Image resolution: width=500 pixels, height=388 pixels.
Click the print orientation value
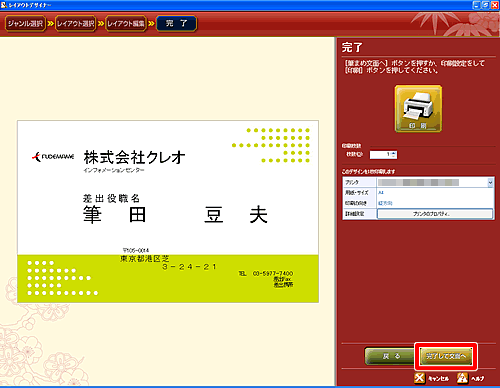coord(385,203)
